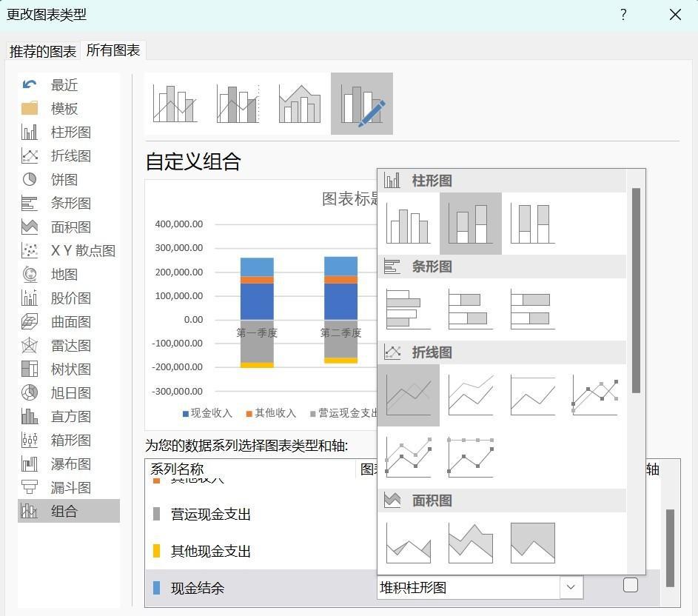This screenshot has height=616, width=698.
Task: Select column-line on secondary axis combo
Action: (238, 104)
